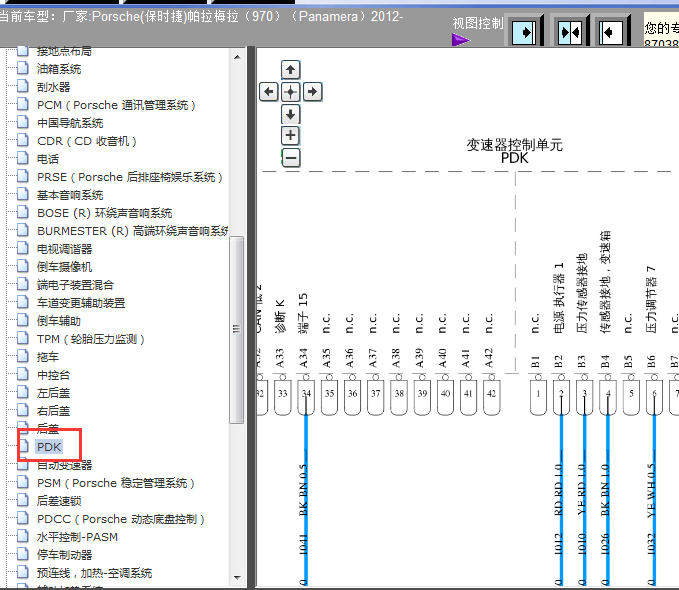
Task: Click the 端子 15 pin label
Action: (303, 314)
